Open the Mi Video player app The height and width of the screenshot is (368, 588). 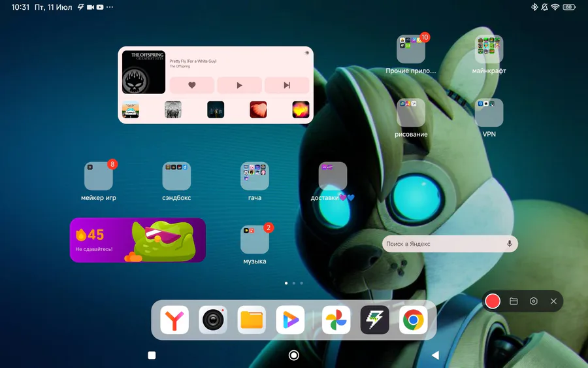(290, 320)
